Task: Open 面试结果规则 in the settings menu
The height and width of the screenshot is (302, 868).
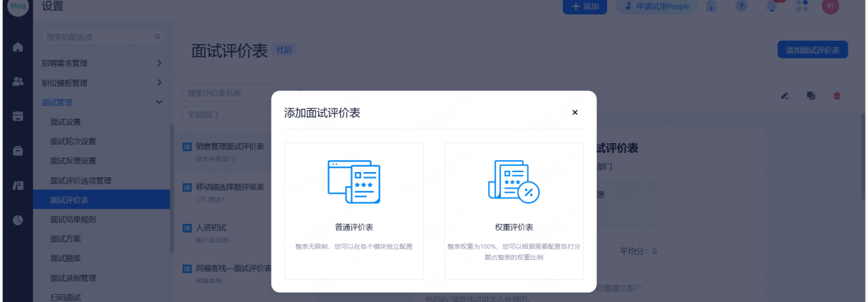Action: tap(73, 219)
